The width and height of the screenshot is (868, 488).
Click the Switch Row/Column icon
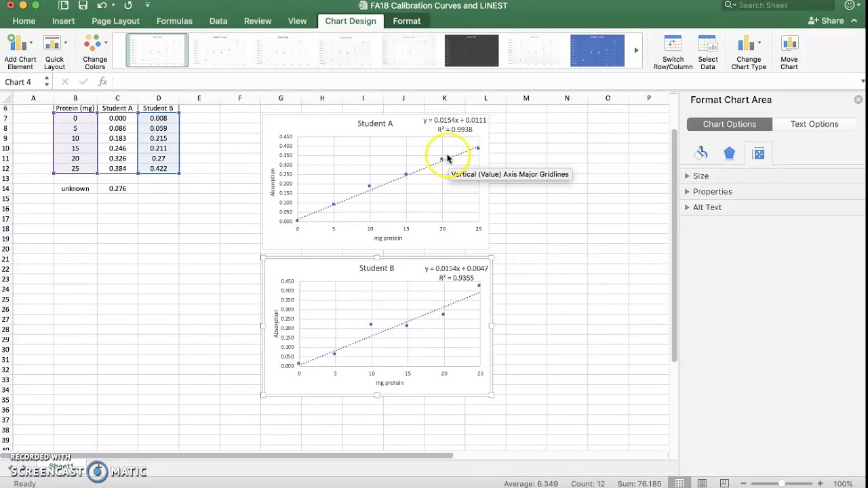673,44
